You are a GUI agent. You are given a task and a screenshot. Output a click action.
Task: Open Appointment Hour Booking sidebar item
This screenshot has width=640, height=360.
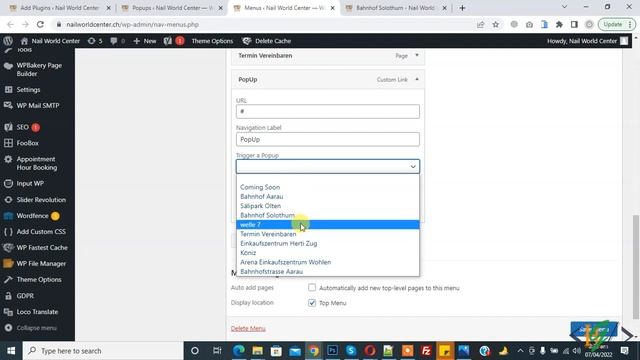coord(37,163)
